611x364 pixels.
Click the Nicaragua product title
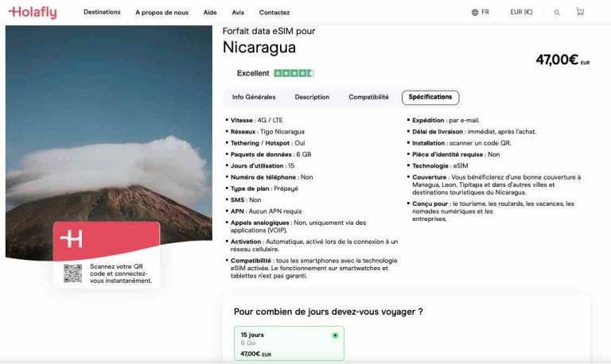[x=259, y=48]
